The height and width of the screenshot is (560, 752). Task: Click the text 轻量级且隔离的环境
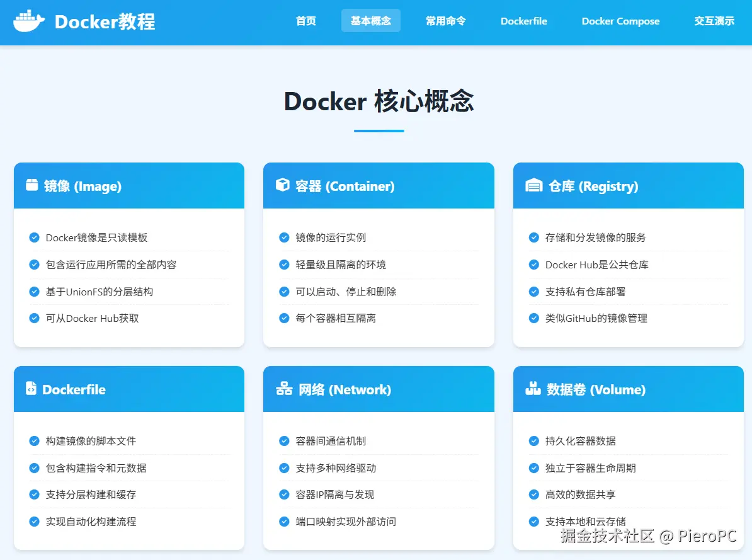pyautogui.click(x=341, y=265)
